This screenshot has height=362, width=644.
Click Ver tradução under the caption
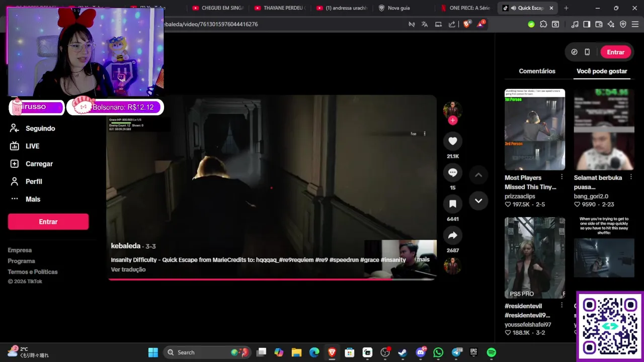(128, 269)
